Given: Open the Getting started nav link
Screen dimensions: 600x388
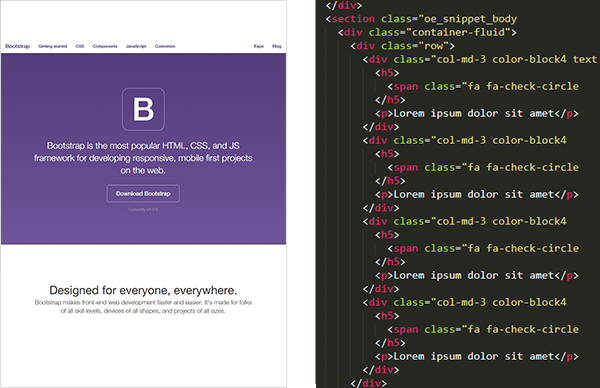Looking at the screenshot, I should click(52, 46).
